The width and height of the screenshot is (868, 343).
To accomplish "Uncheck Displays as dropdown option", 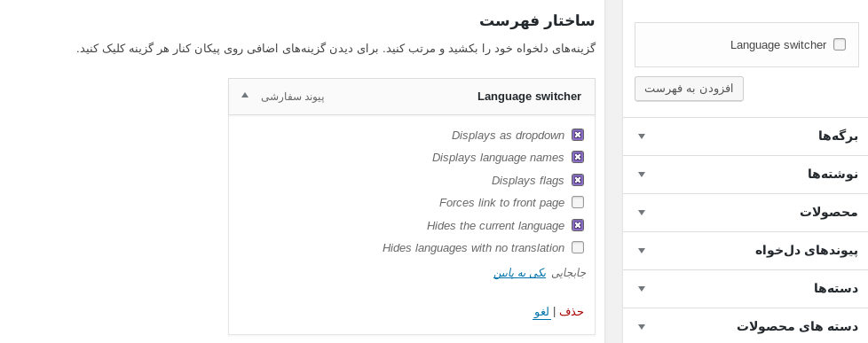I will tap(578, 135).
